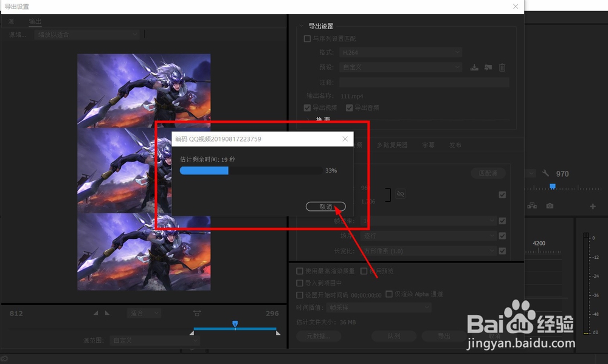
Task: Collapse the 导出设置 section chevron
Action: (x=302, y=26)
